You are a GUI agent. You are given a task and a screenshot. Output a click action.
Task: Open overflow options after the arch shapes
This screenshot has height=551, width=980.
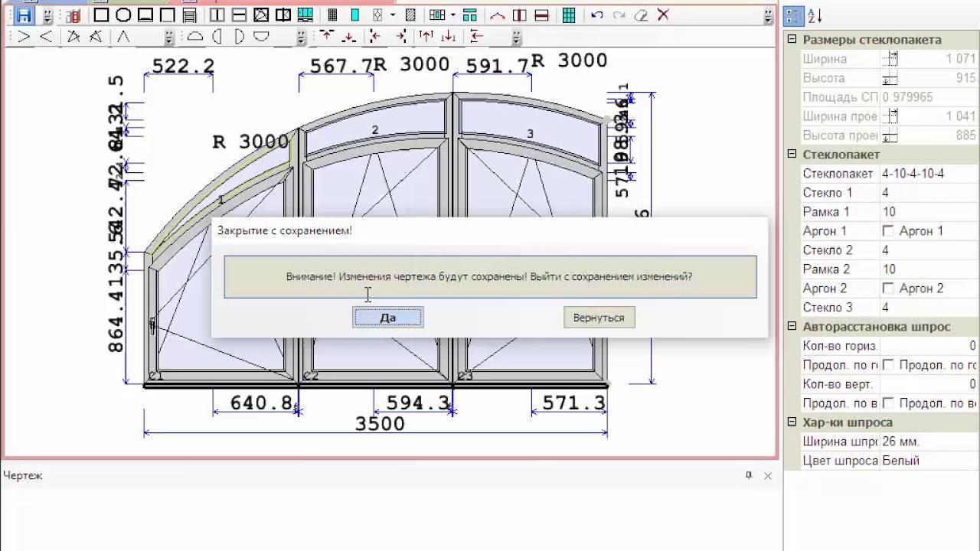tap(302, 36)
